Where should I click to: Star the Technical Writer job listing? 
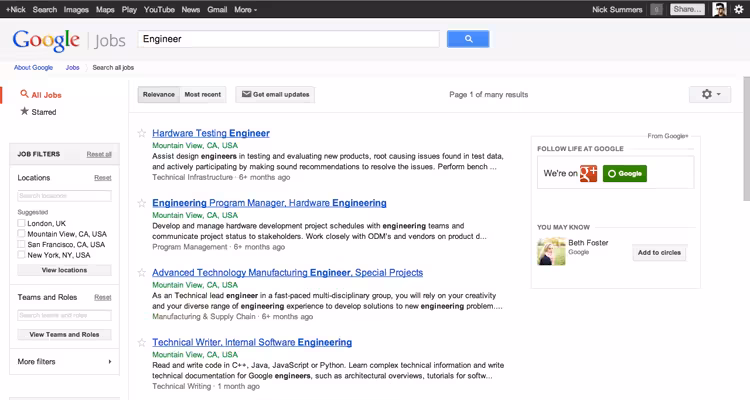[142, 343]
